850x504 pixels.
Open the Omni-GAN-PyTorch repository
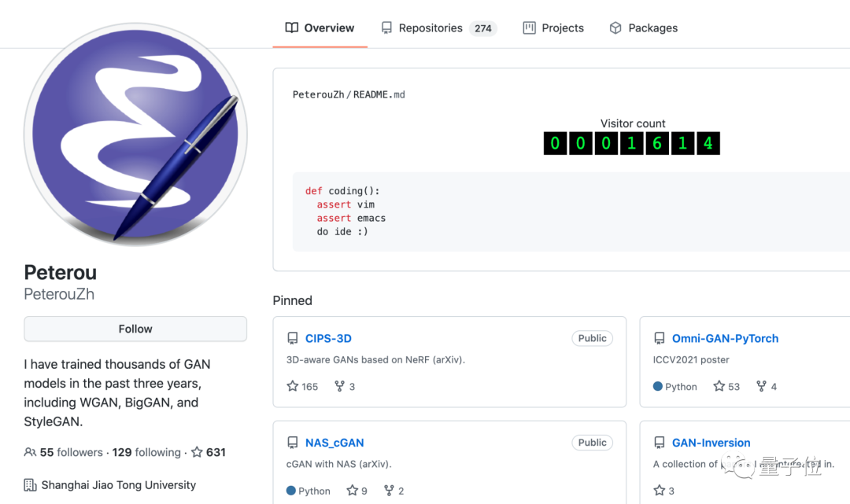725,338
